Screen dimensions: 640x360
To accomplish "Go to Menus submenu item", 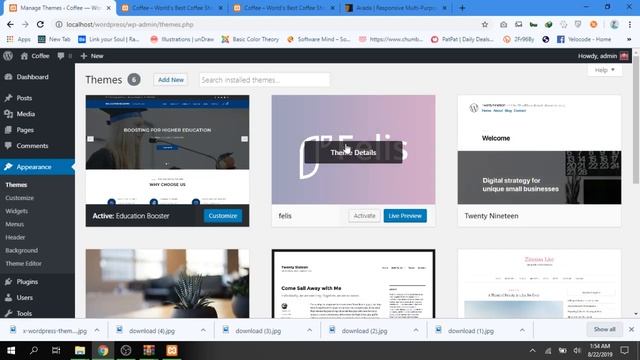I will 15,224.
